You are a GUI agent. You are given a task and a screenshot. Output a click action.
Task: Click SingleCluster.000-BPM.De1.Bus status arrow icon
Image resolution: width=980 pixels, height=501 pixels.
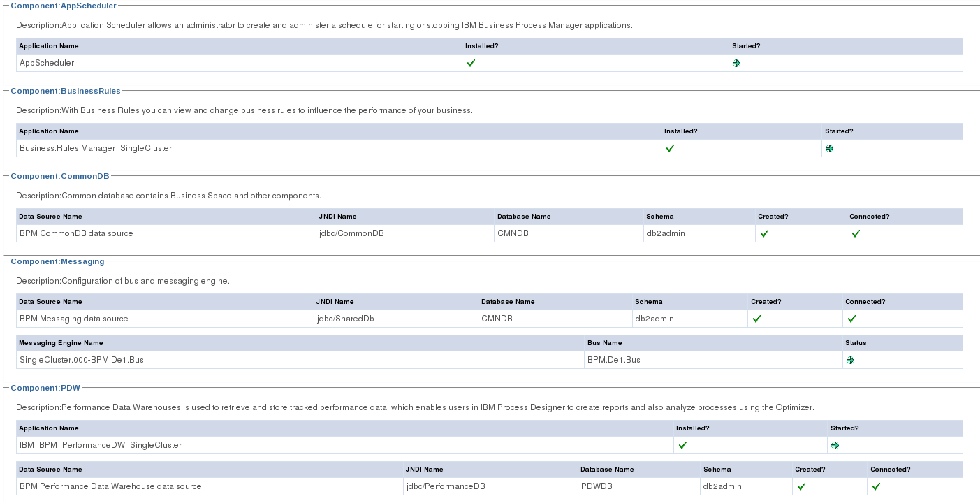pyautogui.click(x=850, y=360)
